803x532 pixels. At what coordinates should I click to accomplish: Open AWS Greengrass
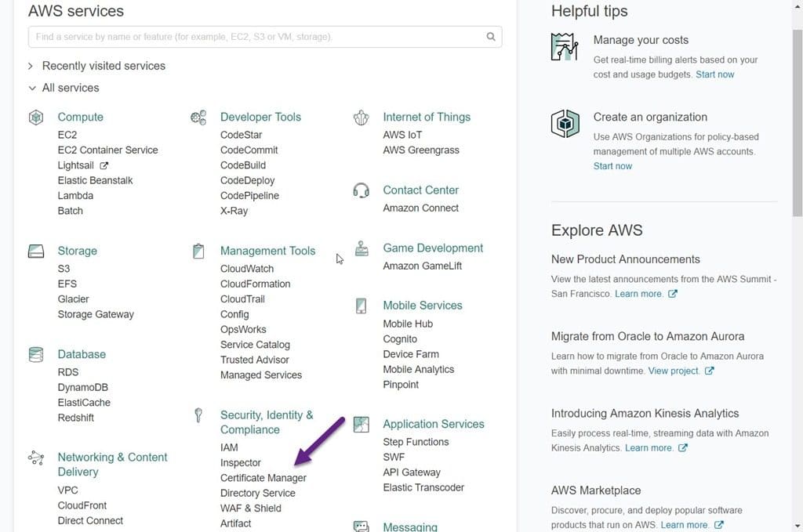click(x=421, y=150)
